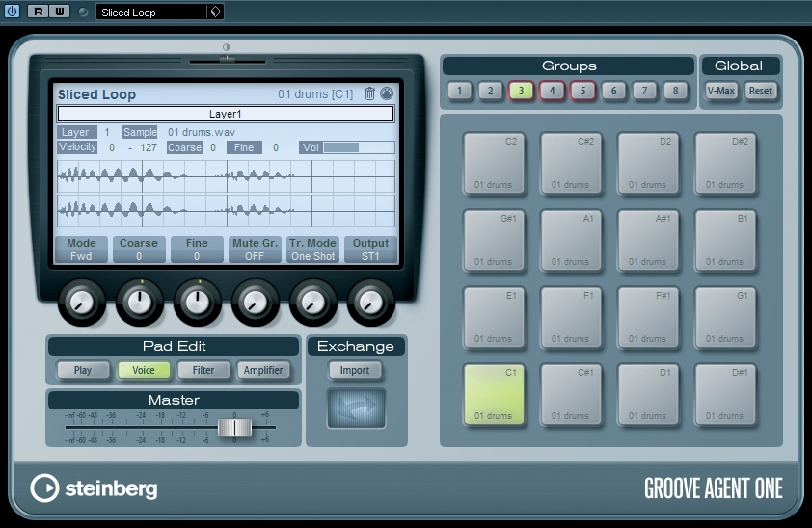The height and width of the screenshot is (528, 812).
Task: Enable the W write automation button
Action: tap(60, 12)
